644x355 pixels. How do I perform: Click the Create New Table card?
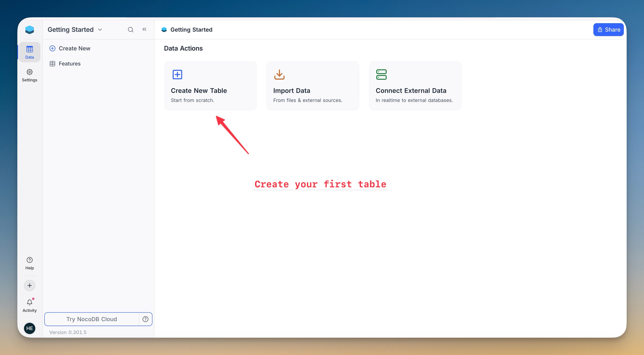(210, 86)
